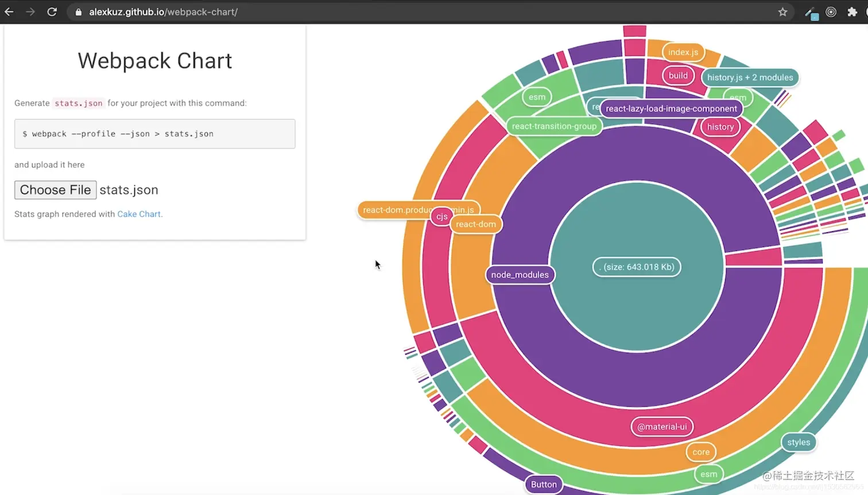Click the Webpack Chart heading
Viewport: 868px width, 495px height.
[155, 61]
